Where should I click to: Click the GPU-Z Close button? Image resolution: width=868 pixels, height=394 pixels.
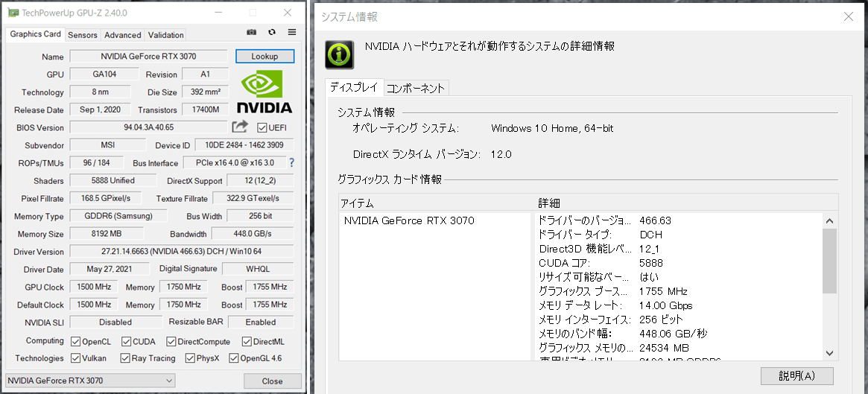[273, 381]
